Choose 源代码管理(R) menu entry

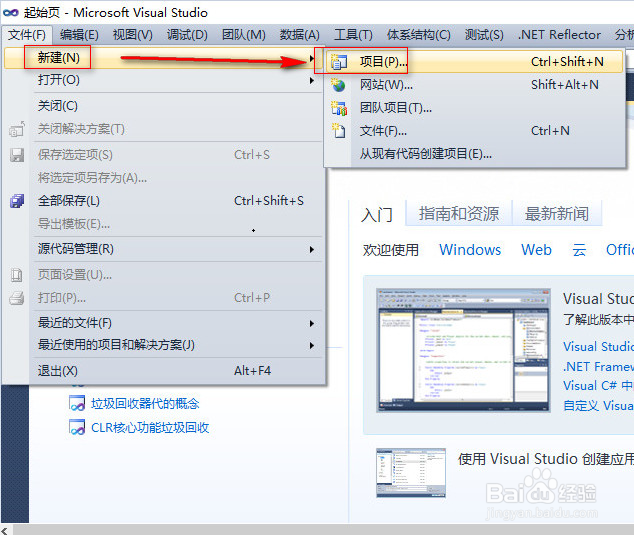click(162, 249)
